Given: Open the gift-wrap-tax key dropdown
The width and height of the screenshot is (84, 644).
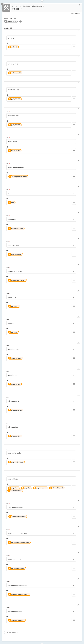Looking at the screenshot, I should (x=41, y=427).
